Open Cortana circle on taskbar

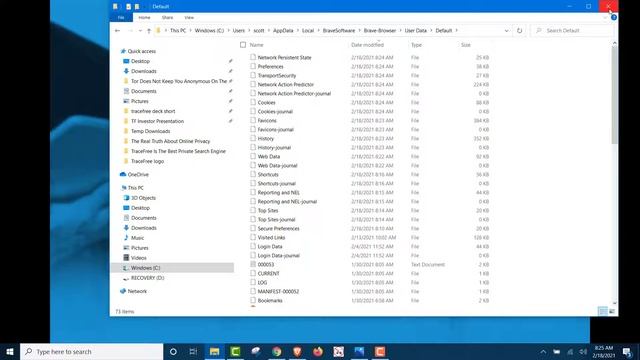coord(173,351)
